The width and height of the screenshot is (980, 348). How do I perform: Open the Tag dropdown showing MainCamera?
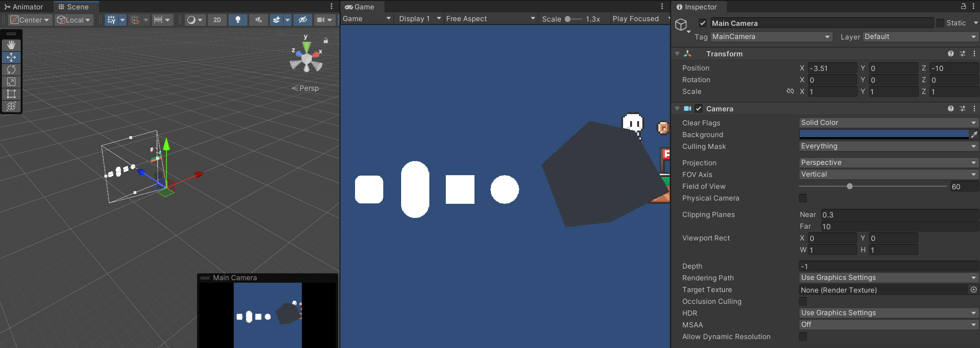[x=771, y=37]
